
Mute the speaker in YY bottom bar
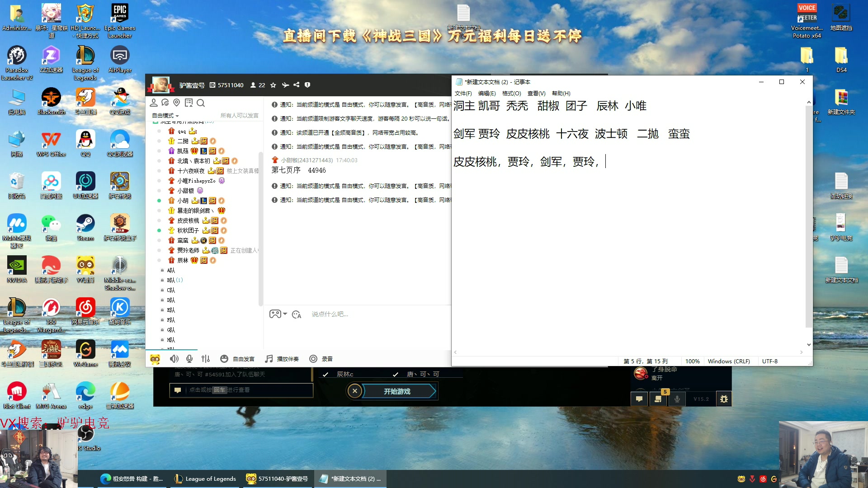[174, 359]
